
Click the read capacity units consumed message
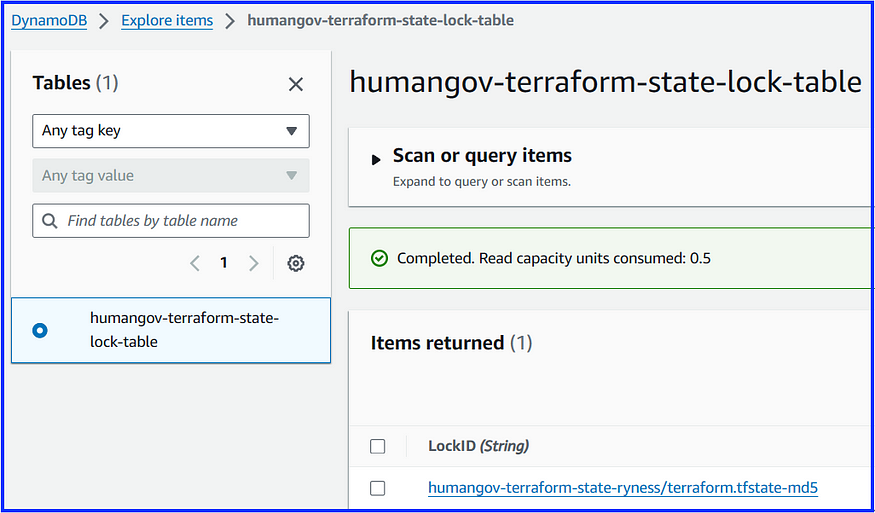click(554, 258)
